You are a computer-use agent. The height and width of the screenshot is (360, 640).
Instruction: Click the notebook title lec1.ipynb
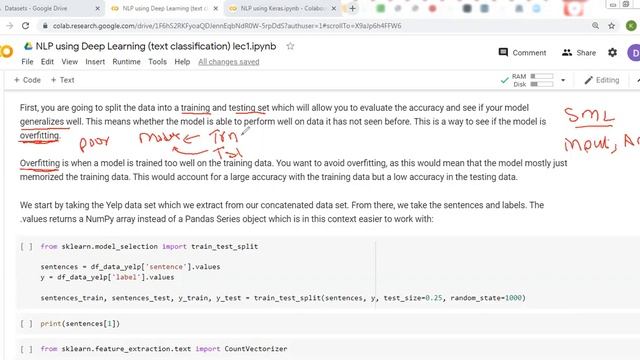pos(156,46)
